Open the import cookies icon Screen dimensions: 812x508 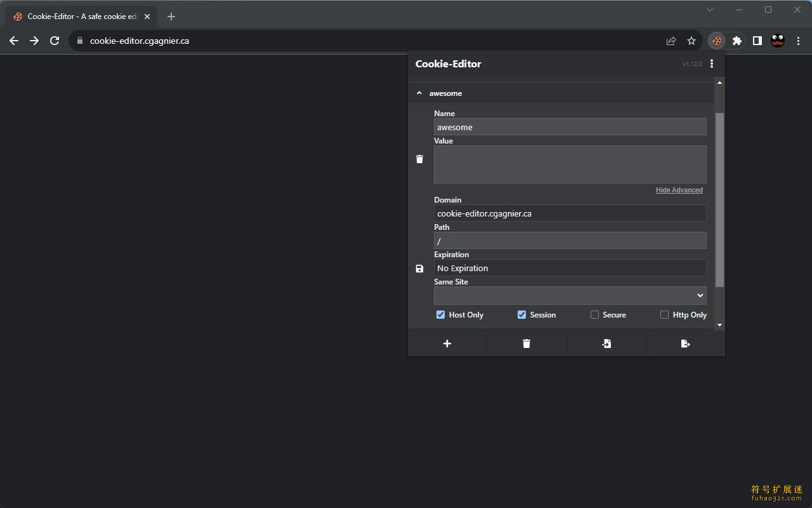point(606,344)
